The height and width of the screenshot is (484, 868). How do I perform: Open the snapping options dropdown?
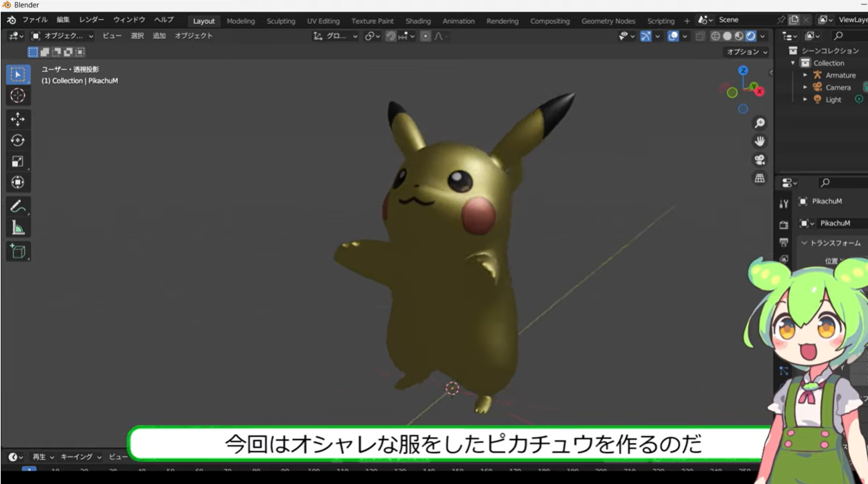click(x=407, y=36)
